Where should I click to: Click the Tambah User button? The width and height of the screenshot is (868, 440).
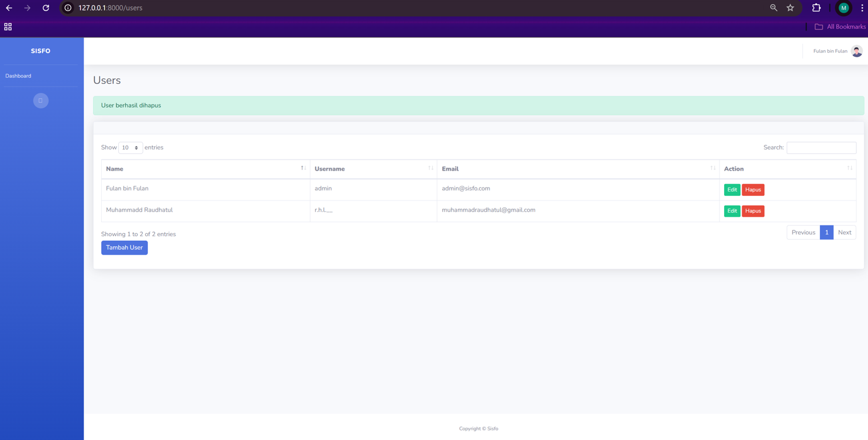pyautogui.click(x=124, y=248)
